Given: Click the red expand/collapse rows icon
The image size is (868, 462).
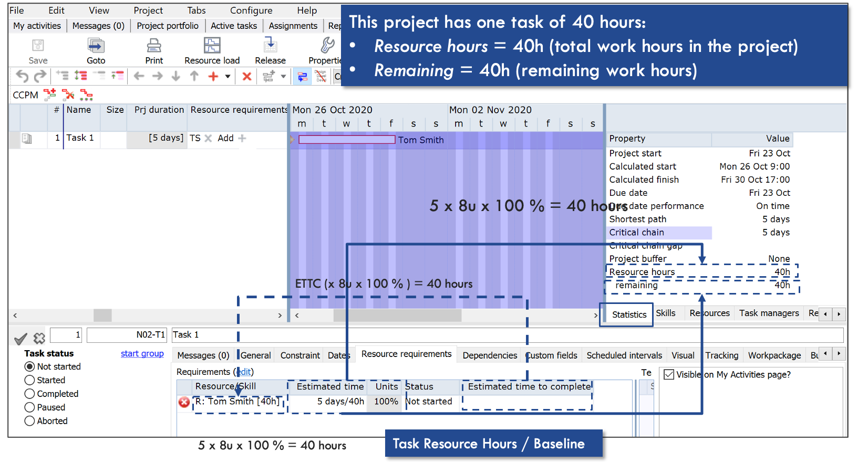Looking at the screenshot, I should tap(80, 76).
